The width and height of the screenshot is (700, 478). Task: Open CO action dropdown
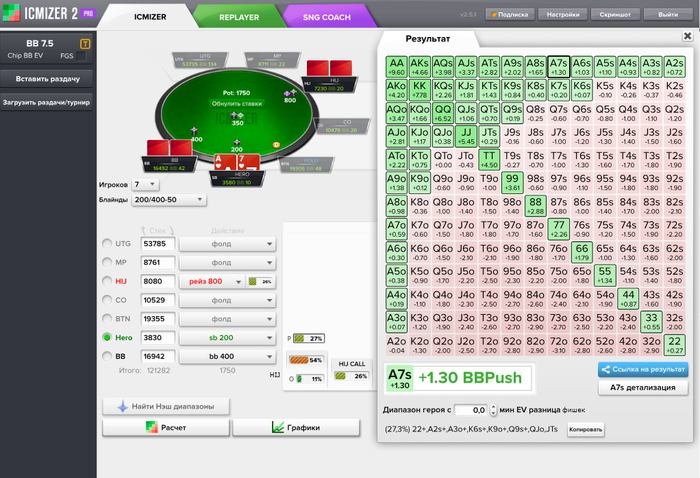click(x=227, y=300)
